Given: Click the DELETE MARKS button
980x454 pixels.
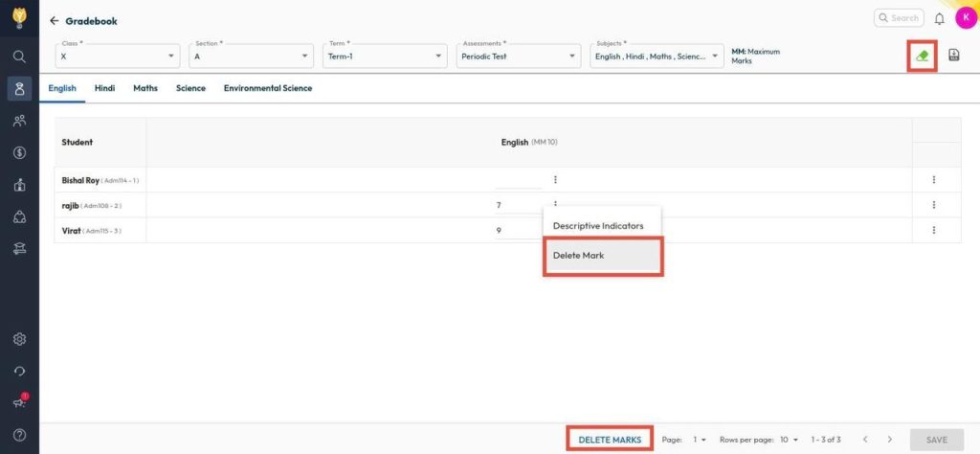Looking at the screenshot, I should pos(610,440).
